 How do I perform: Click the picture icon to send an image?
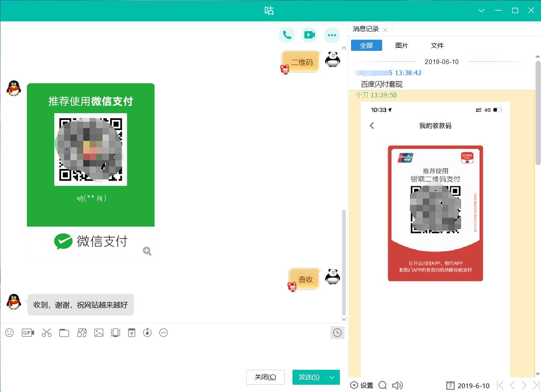pos(99,333)
